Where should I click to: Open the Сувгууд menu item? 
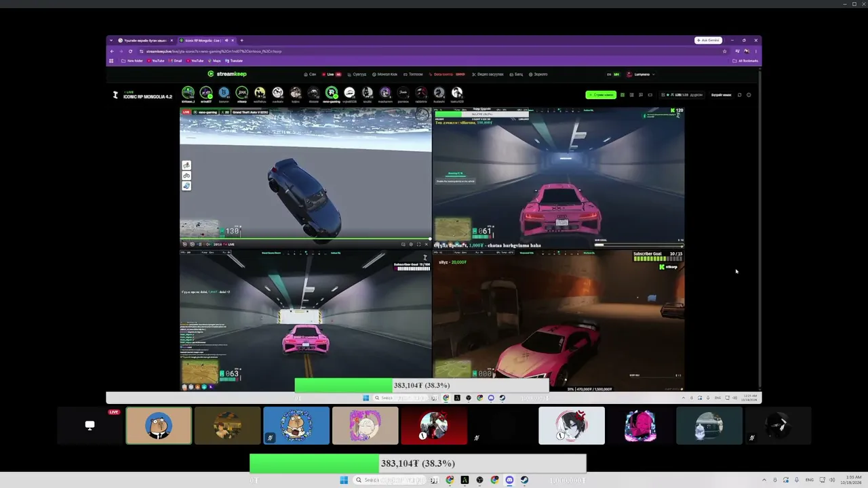pyautogui.click(x=357, y=75)
